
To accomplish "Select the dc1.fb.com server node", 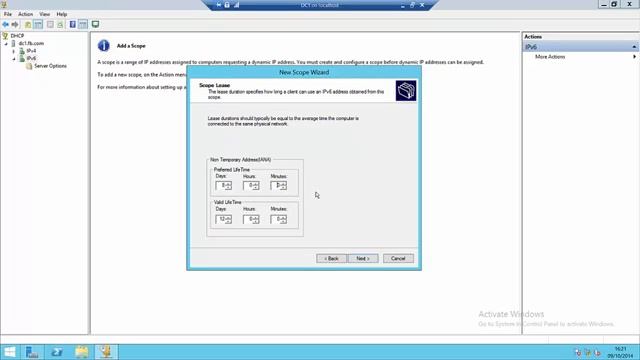I will [31, 43].
